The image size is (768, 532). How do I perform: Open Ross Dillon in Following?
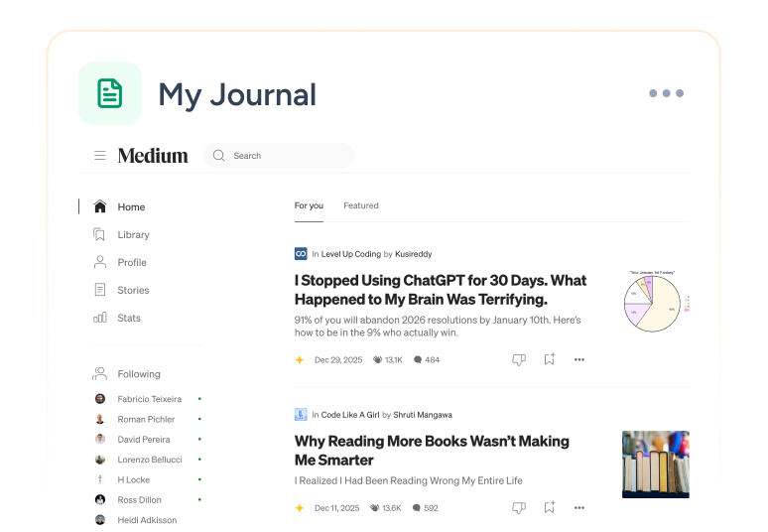(139, 499)
